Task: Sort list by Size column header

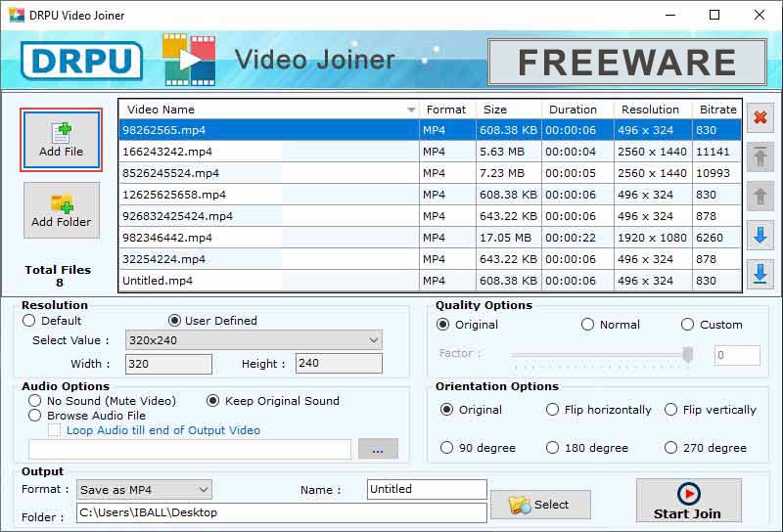Action: (509, 110)
